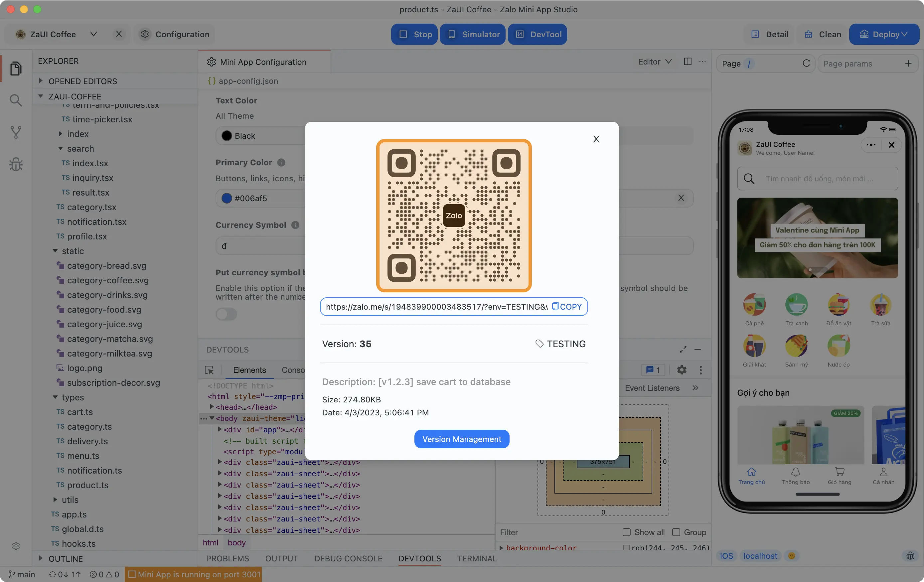Image resolution: width=924 pixels, height=582 pixels.
Task: Switch to the Elements devtools tab
Action: 249,370
